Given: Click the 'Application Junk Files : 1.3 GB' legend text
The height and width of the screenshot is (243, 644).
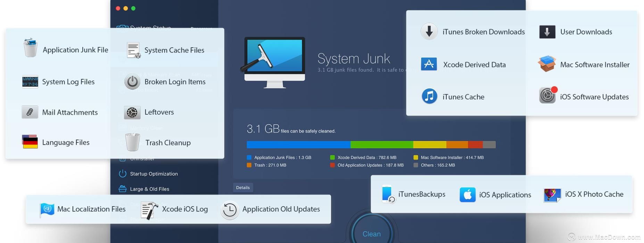Looking at the screenshot, I should point(283,157).
